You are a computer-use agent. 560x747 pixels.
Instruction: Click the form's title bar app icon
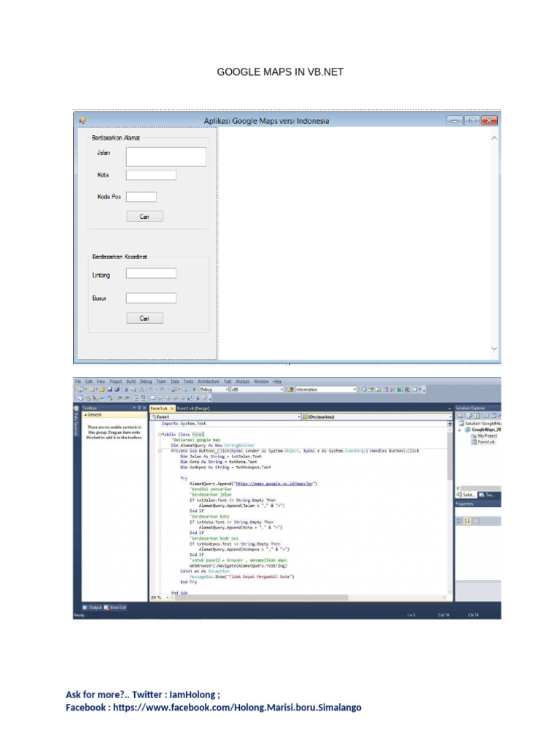coord(83,120)
